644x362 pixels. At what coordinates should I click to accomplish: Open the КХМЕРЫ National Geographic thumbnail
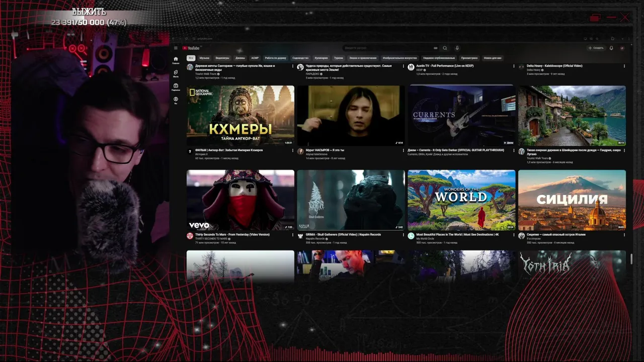tap(240, 116)
